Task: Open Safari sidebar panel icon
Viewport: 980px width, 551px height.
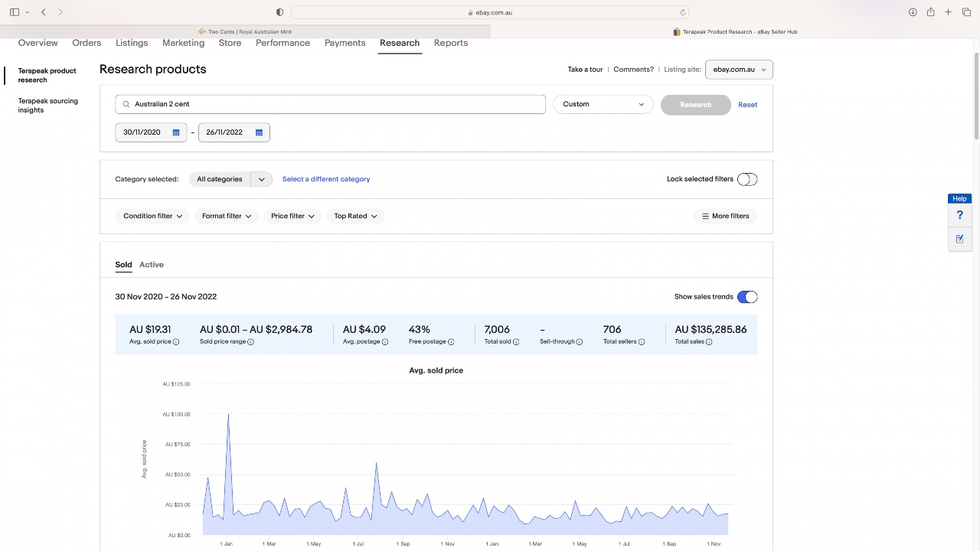Action: pos(15,12)
